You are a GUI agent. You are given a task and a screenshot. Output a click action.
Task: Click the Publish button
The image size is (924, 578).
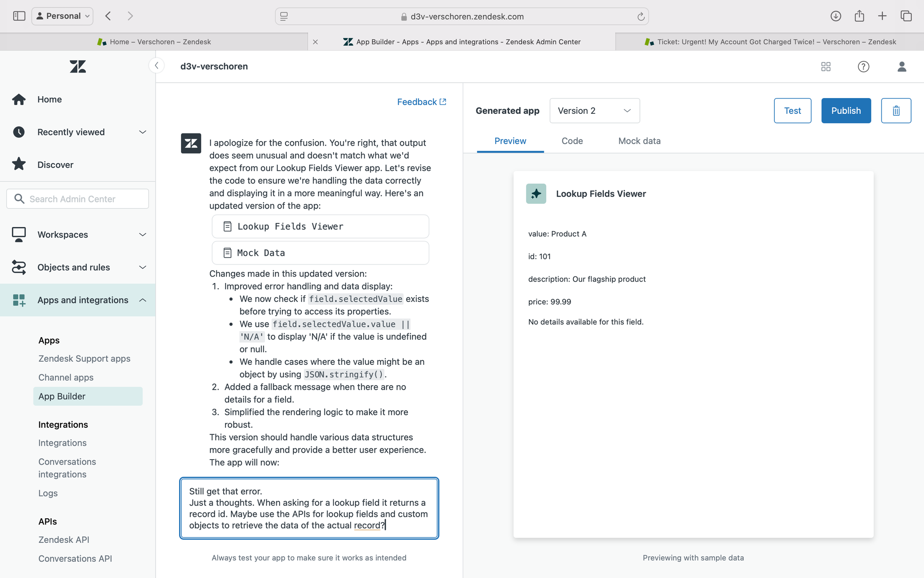(846, 111)
